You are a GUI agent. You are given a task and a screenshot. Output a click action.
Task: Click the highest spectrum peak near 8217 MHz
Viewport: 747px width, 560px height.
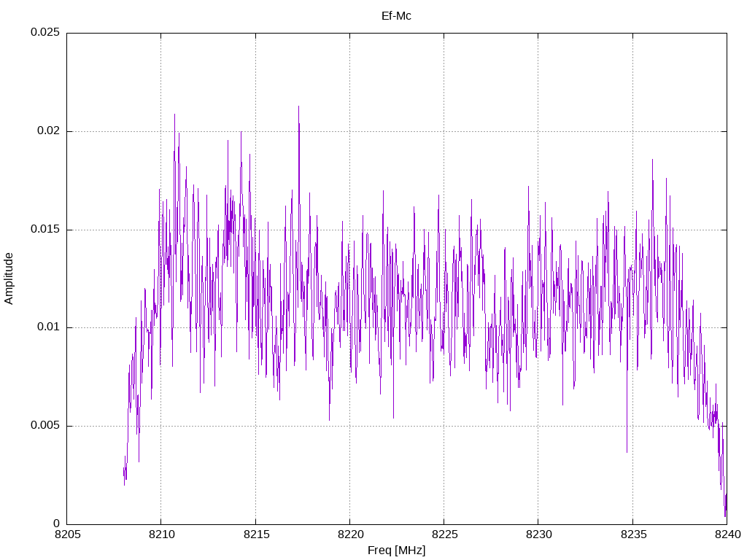[x=298, y=106]
